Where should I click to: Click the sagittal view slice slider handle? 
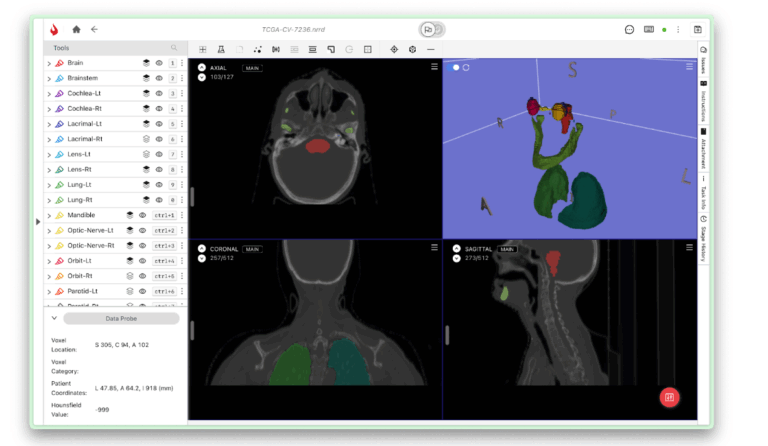click(x=447, y=335)
